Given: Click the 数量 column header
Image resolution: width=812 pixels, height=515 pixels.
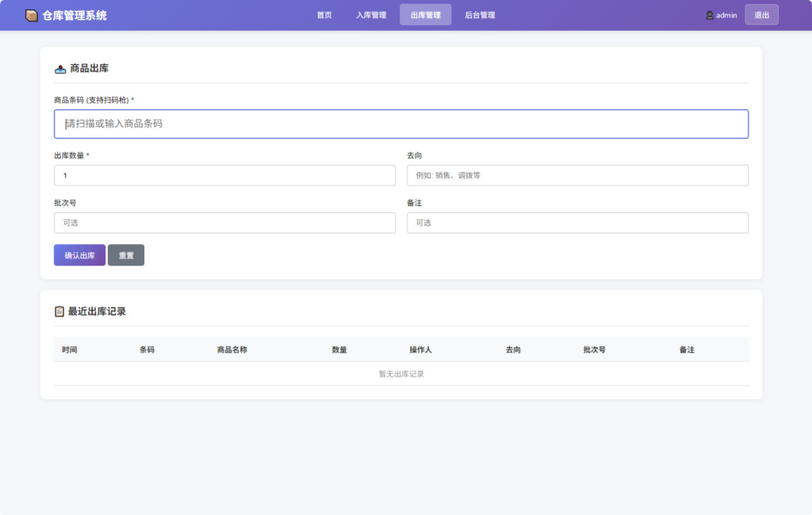Looking at the screenshot, I should (339, 350).
